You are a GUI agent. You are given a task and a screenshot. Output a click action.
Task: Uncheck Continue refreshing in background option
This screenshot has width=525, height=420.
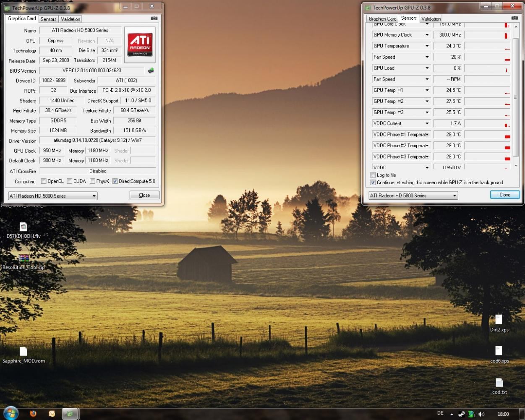tap(373, 183)
